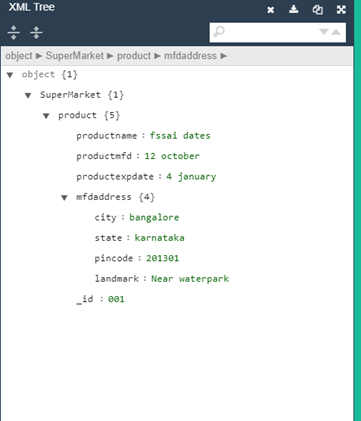The width and height of the screenshot is (361, 421).
Task: Collapse the mfdaddress {4} node
Action: [64, 198]
